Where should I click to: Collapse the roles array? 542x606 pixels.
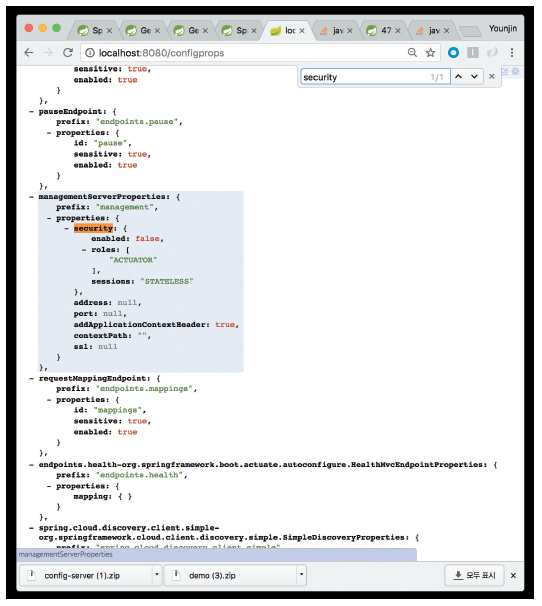[84, 250]
